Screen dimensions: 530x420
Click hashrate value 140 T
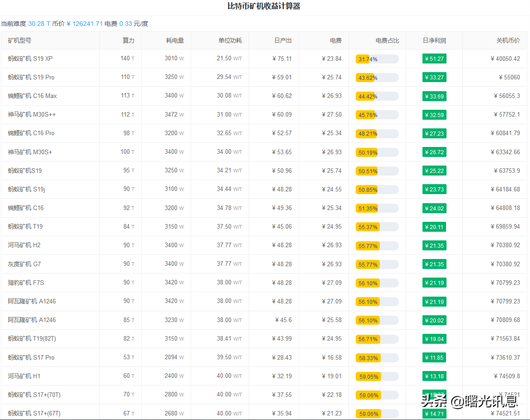pyautogui.click(x=128, y=58)
